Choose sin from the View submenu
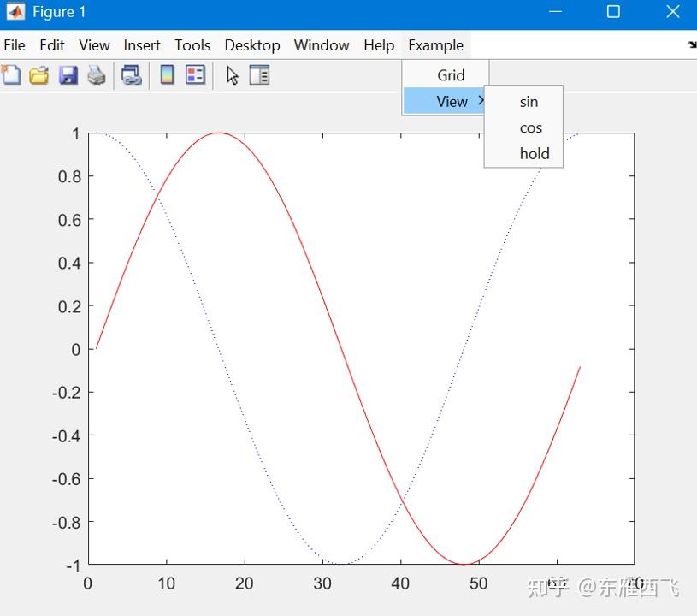This screenshot has width=697, height=616. coord(529,101)
